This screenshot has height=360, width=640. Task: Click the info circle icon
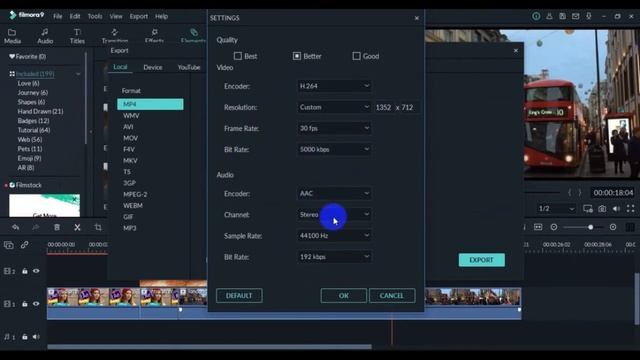tap(536, 16)
